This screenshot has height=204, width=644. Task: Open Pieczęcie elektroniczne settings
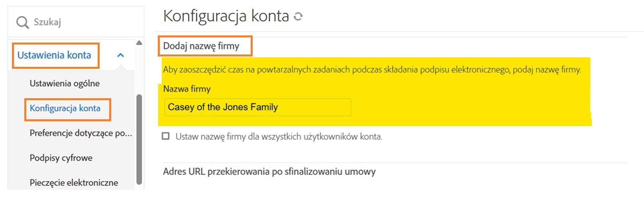(74, 183)
